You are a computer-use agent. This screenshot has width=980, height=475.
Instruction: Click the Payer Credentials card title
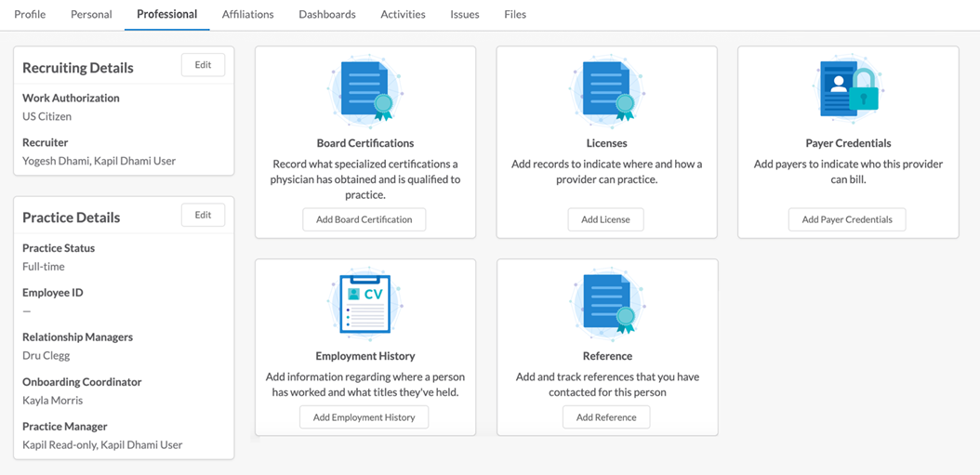[x=849, y=143]
